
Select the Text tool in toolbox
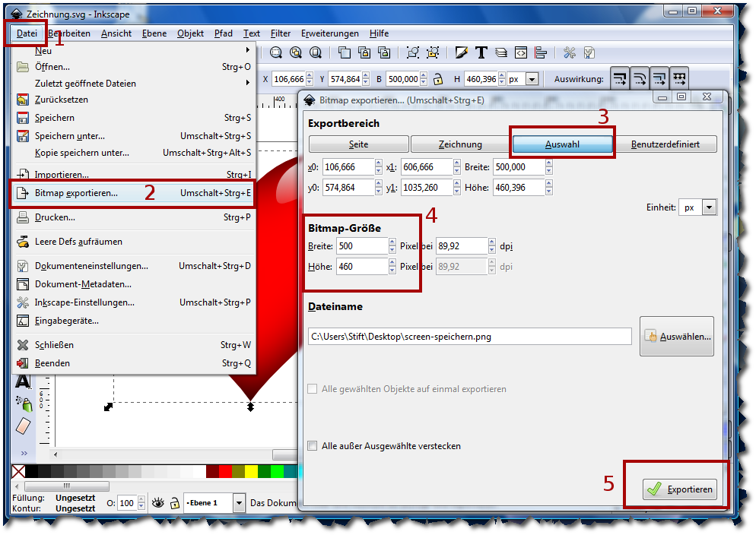point(23,381)
